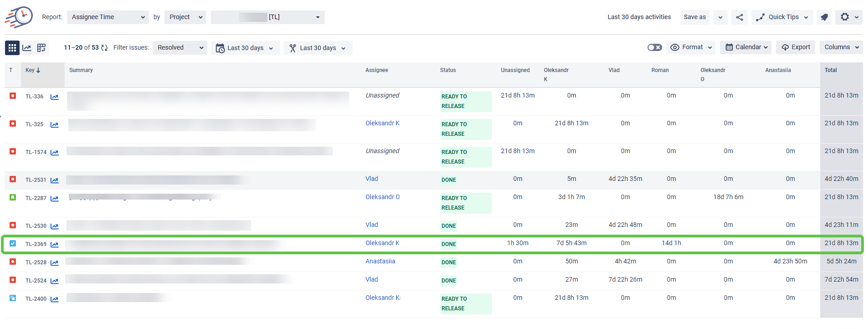Image resolution: width=868 pixels, height=329 pixels.
Task: Open the pivot table view
Action: point(41,48)
